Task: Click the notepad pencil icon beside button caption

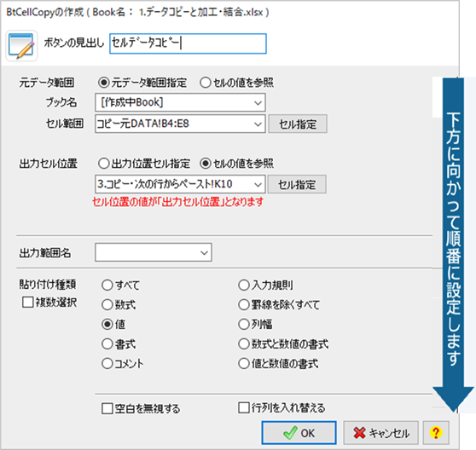Action: point(21,46)
